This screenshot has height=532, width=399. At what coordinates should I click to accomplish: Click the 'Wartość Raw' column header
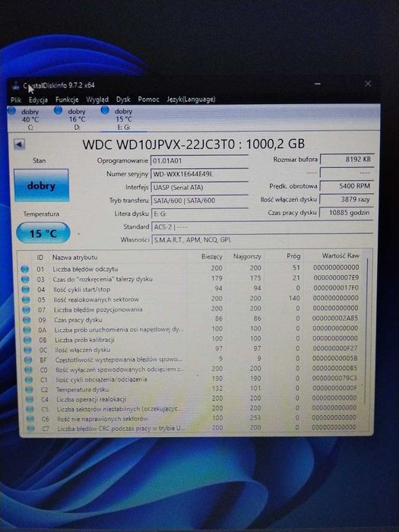pyautogui.click(x=340, y=255)
